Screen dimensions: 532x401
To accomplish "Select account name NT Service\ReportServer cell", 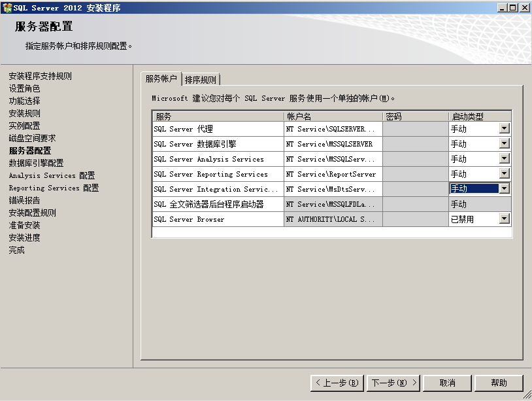I will point(333,174).
